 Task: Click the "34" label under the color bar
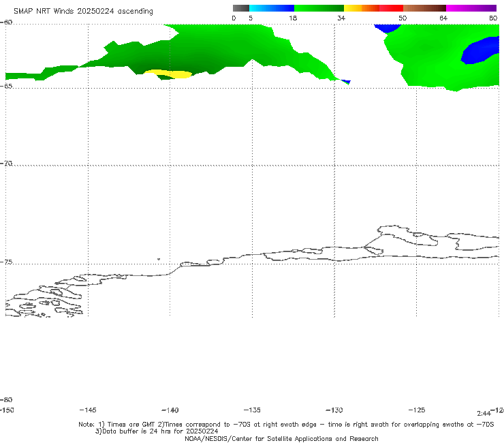341,18
